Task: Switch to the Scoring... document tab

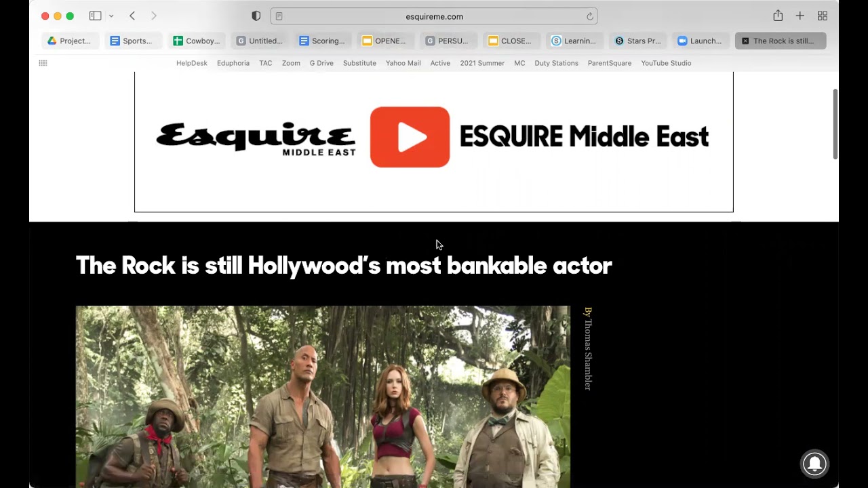Action: tap(323, 41)
